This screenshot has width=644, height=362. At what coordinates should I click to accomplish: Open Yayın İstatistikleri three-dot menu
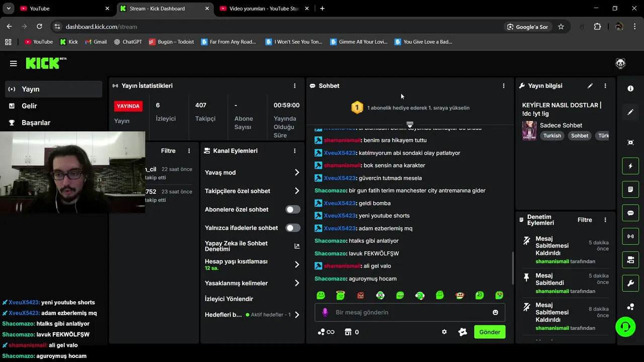295,86
